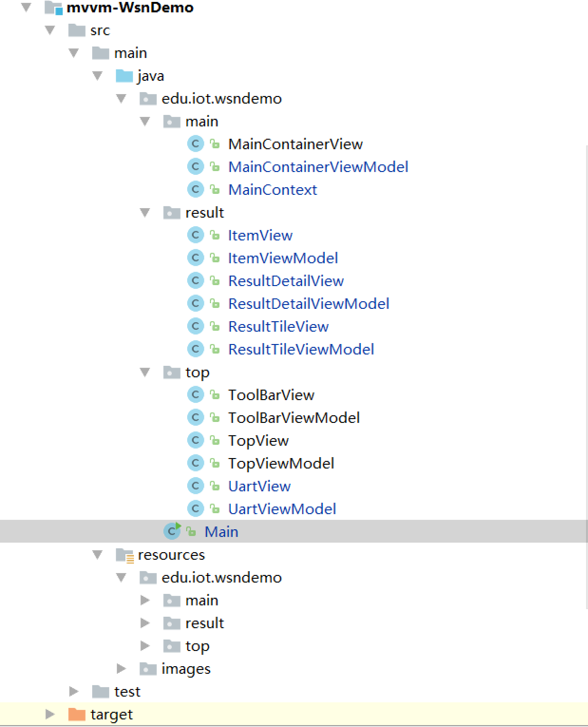588x727 pixels.
Task: Click the resources folder icon
Action: point(125,555)
